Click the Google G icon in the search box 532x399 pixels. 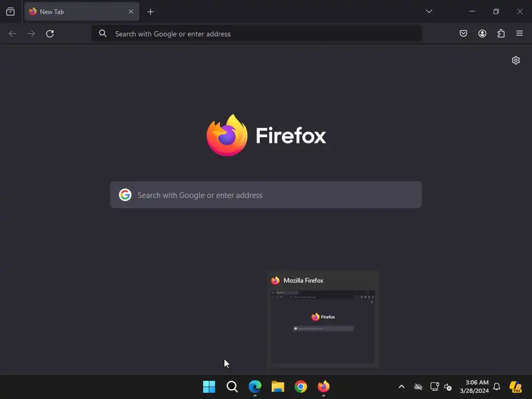(125, 195)
